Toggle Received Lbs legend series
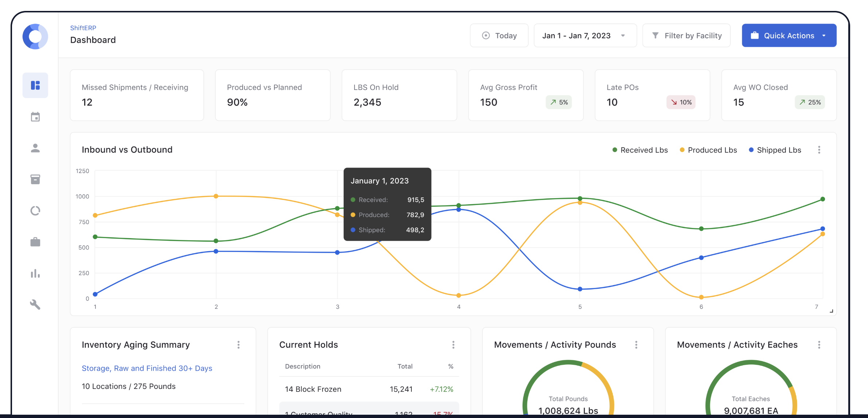The image size is (868, 418). pos(640,150)
